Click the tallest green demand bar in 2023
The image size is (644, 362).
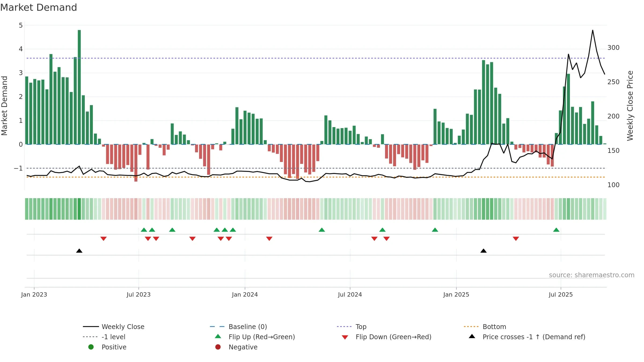point(79,87)
